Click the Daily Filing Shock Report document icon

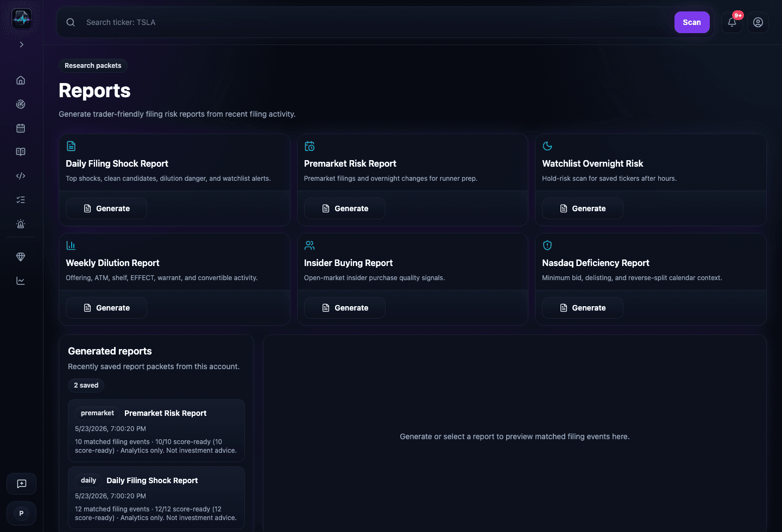click(x=71, y=146)
